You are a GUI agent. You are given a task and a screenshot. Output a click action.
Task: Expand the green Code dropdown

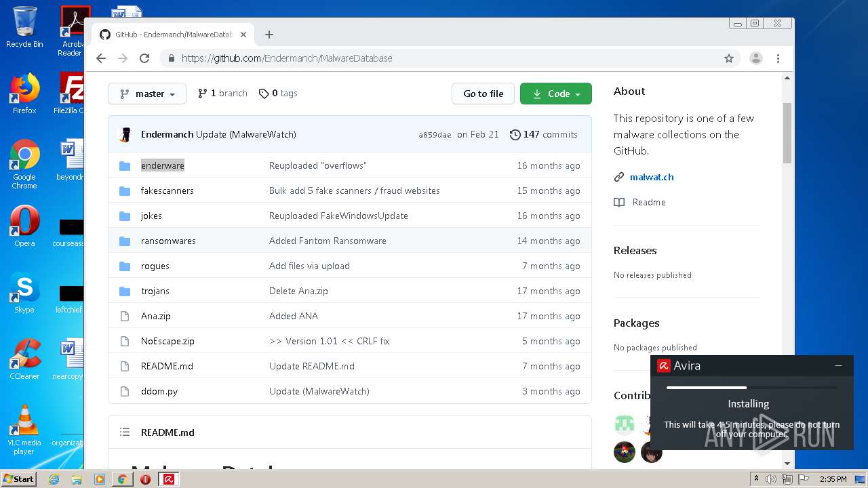[556, 94]
